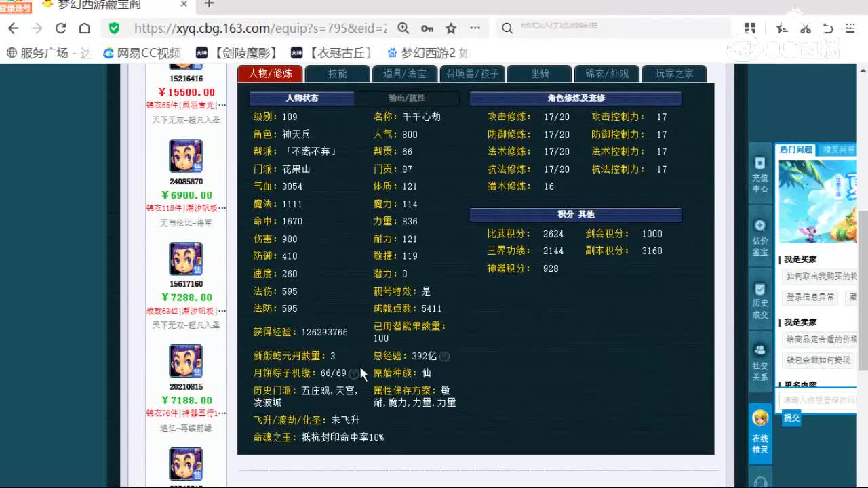Switch to the 技能 tab
The height and width of the screenshot is (488, 868).
337,74
